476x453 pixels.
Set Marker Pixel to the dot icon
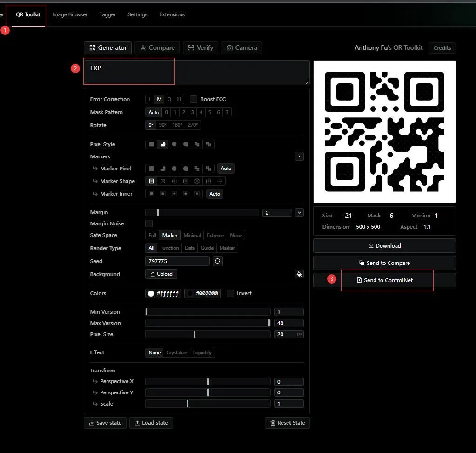174,169
